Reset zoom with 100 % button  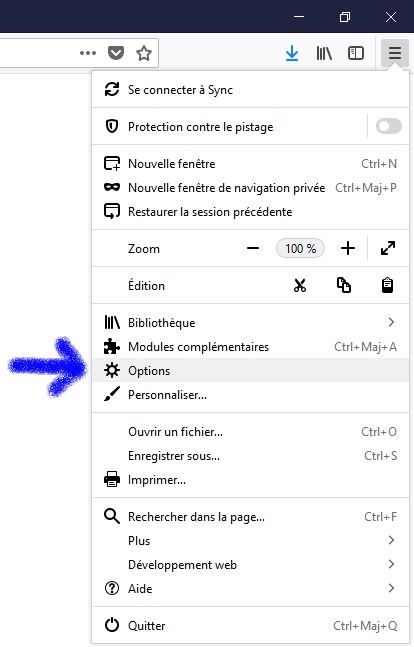(x=300, y=248)
